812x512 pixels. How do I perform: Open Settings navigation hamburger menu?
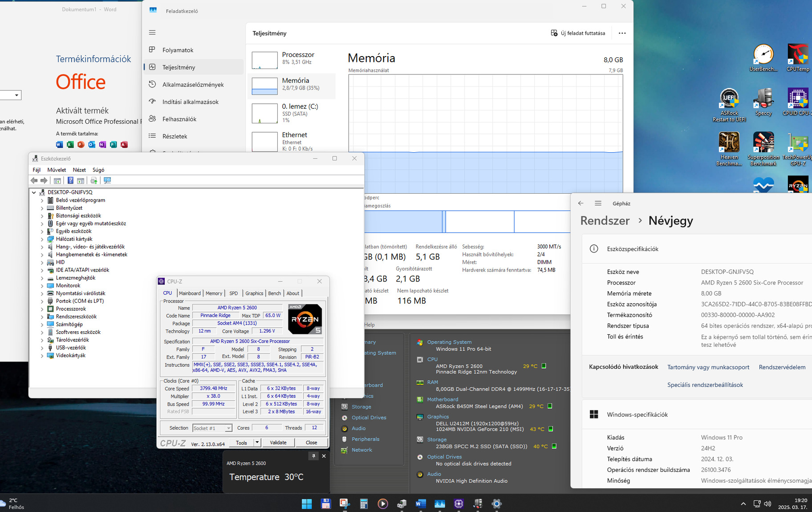(598, 203)
